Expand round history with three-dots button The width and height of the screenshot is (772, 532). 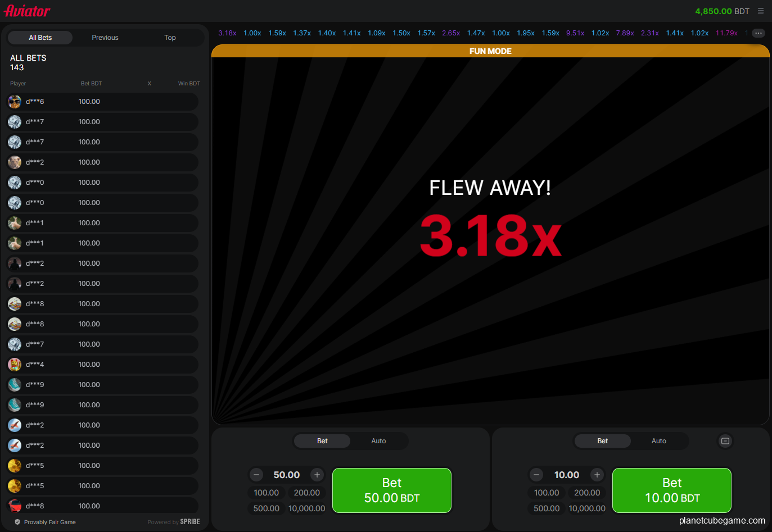tap(759, 33)
